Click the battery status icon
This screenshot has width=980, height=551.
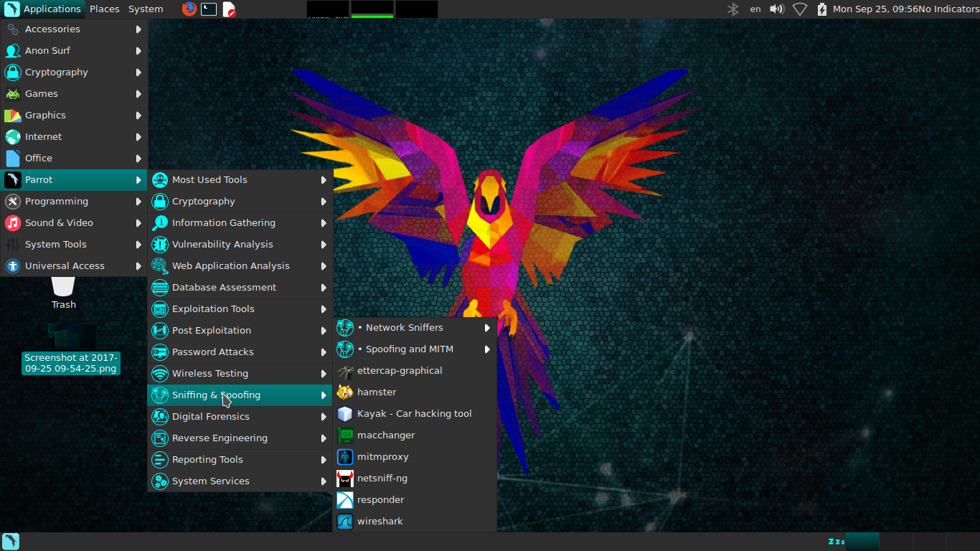pyautogui.click(x=822, y=9)
